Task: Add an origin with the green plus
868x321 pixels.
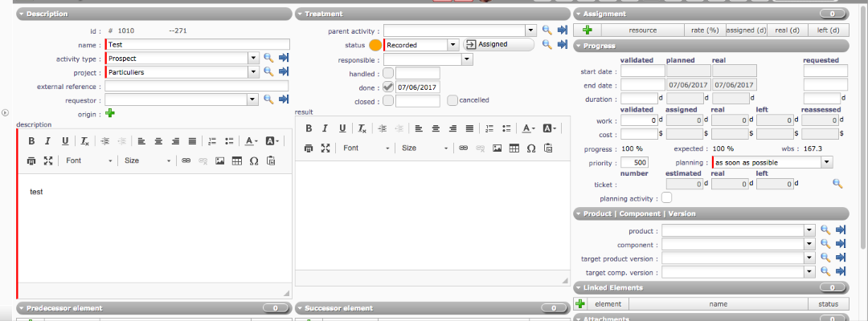Action: point(110,113)
